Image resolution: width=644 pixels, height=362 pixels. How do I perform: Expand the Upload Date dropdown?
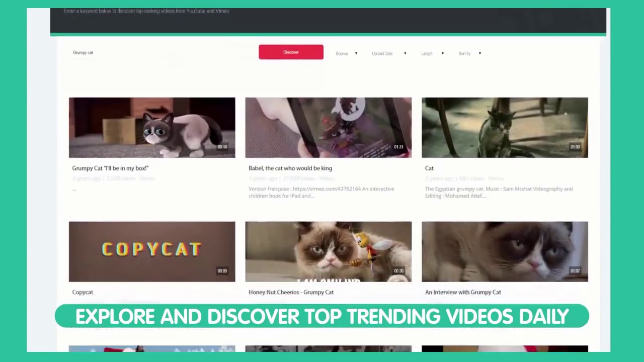pyautogui.click(x=389, y=53)
